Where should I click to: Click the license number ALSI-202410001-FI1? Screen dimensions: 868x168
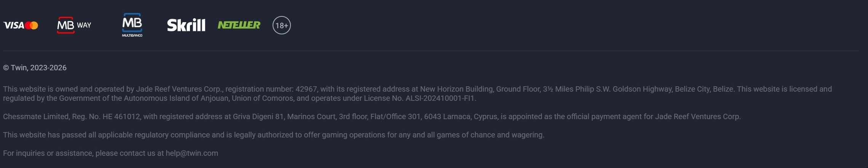point(441,98)
